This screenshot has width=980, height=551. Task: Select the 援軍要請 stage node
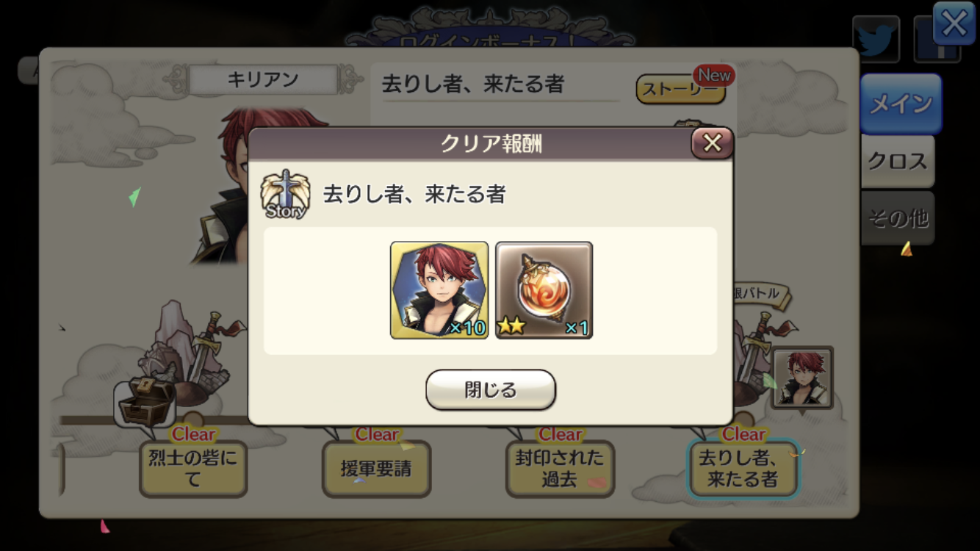376,469
